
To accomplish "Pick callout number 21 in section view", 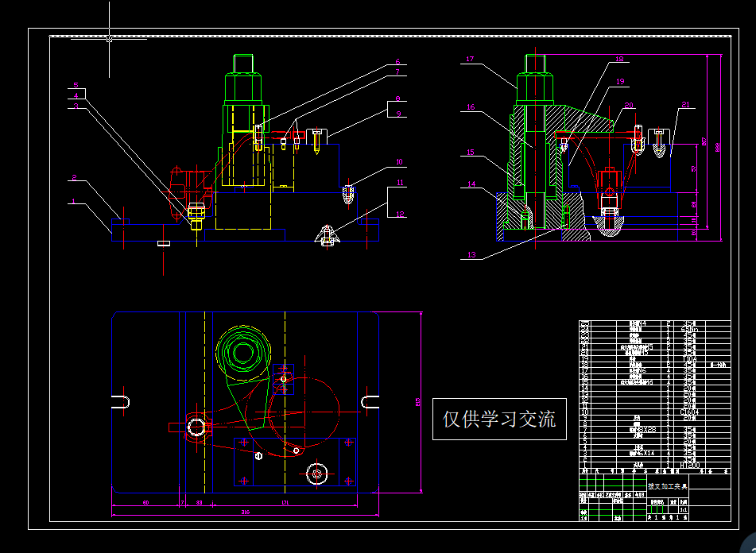I will coord(686,105).
